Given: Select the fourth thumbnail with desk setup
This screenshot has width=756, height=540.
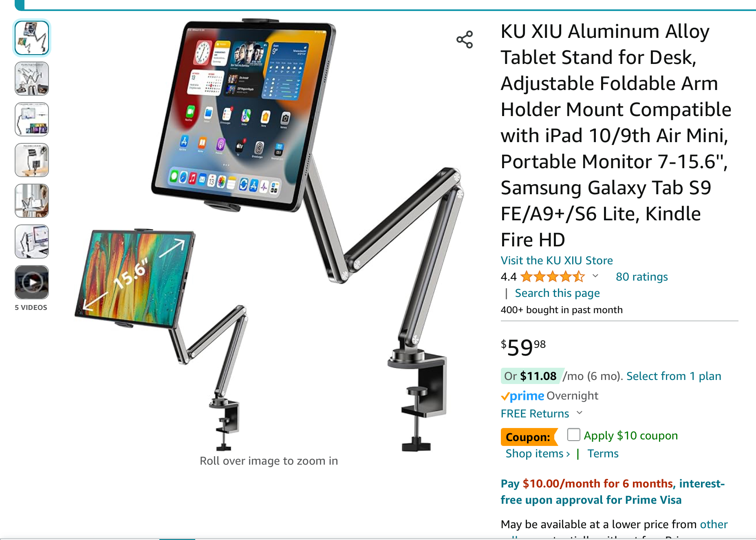Looking at the screenshot, I should (32, 160).
